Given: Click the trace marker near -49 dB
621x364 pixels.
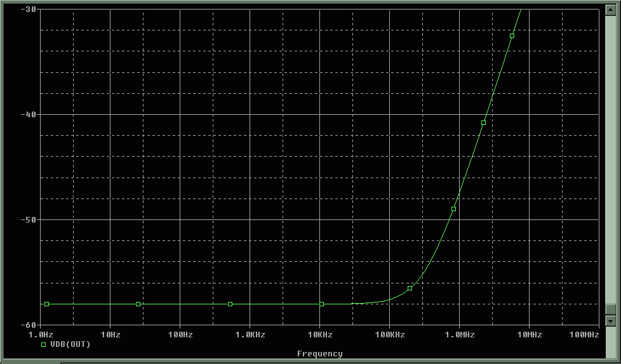Looking at the screenshot, I should pos(453,209).
